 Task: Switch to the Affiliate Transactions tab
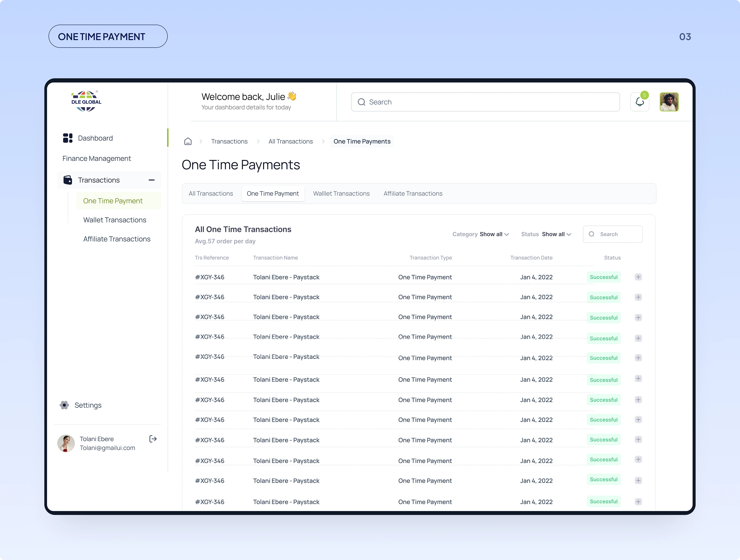[413, 193]
